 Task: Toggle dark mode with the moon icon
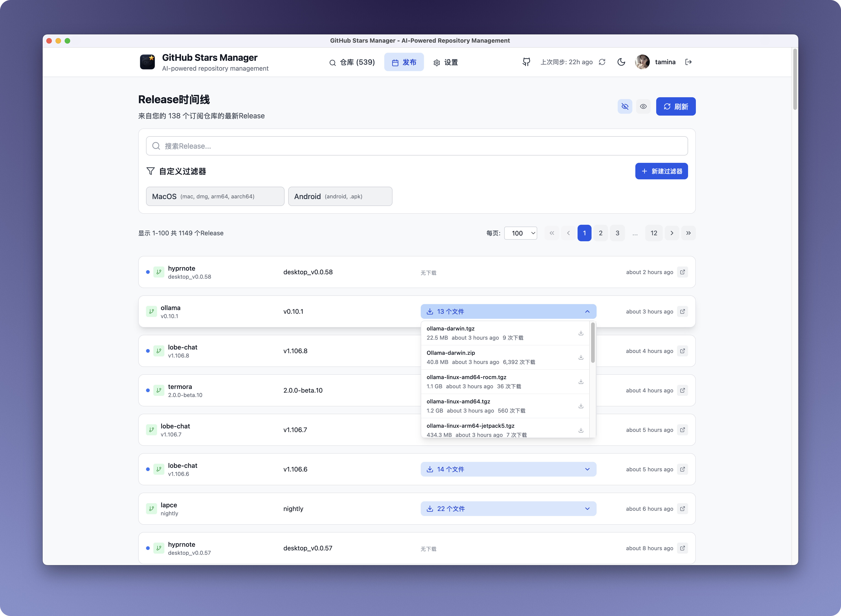click(621, 62)
